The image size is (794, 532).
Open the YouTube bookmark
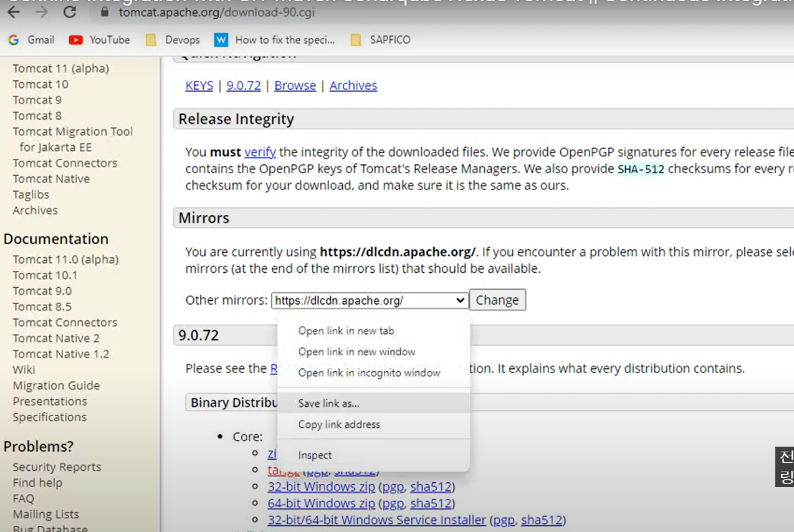point(100,40)
